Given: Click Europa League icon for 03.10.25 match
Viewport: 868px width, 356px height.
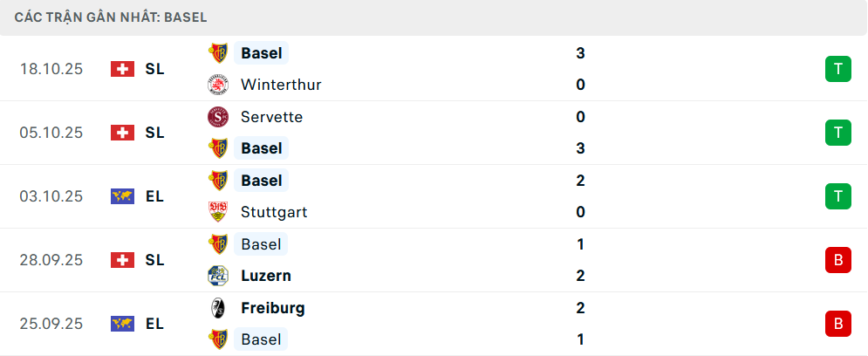Looking at the screenshot, I should (122, 196).
